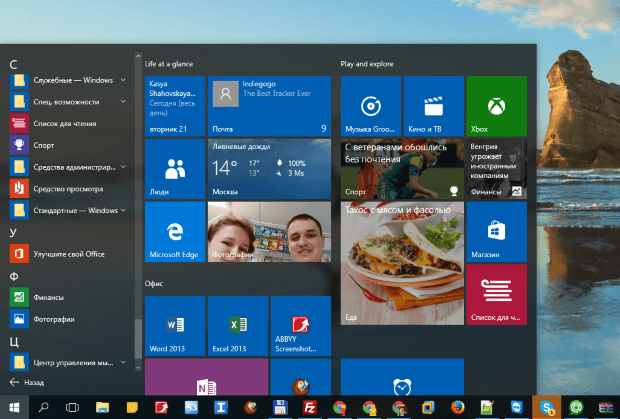
Task: Click the letter У group header
Action: click(x=13, y=232)
